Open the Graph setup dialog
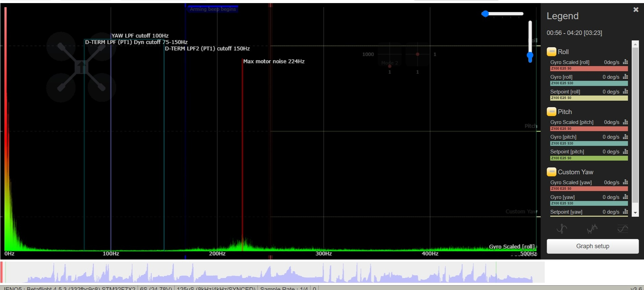The image size is (644, 290). pos(592,246)
